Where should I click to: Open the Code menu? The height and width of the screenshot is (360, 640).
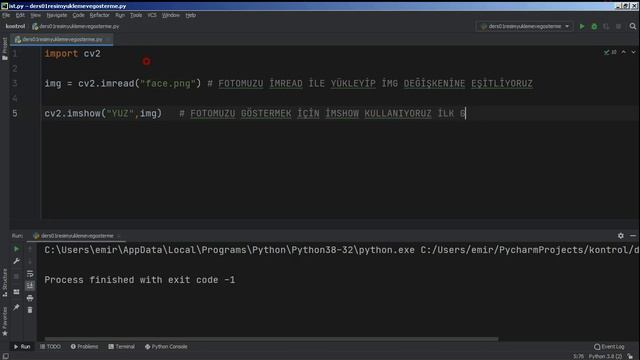tap(78, 15)
